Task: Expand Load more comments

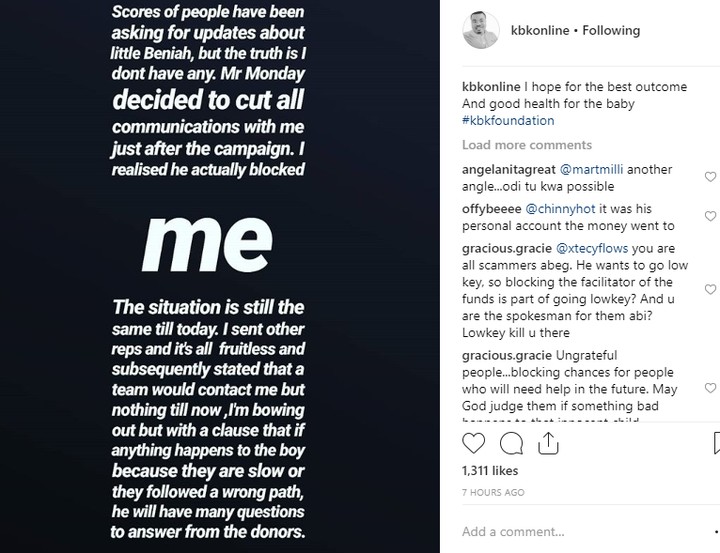Action: [x=527, y=145]
